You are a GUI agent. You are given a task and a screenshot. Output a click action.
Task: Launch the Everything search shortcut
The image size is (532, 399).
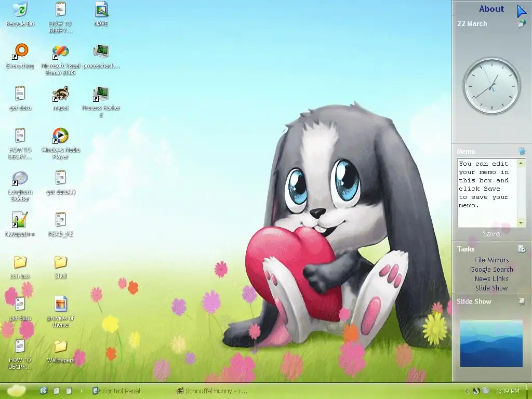(x=20, y=56)
